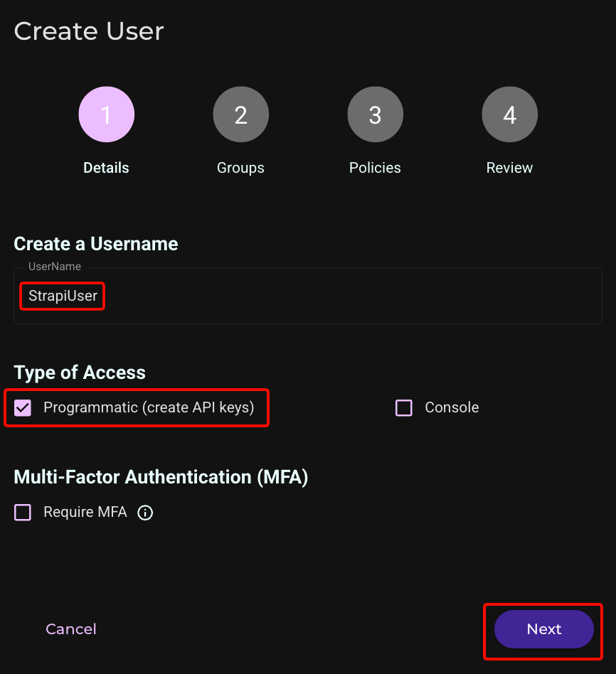
Task: Open the Policies step label
Action: coord(375,168)
